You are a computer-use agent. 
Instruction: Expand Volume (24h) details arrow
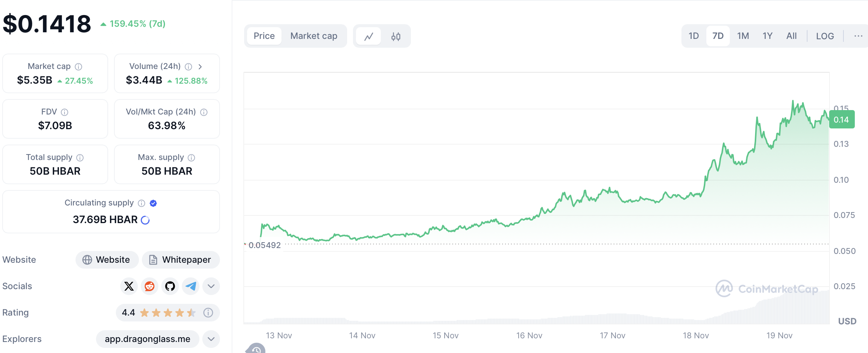pos(200,67)
